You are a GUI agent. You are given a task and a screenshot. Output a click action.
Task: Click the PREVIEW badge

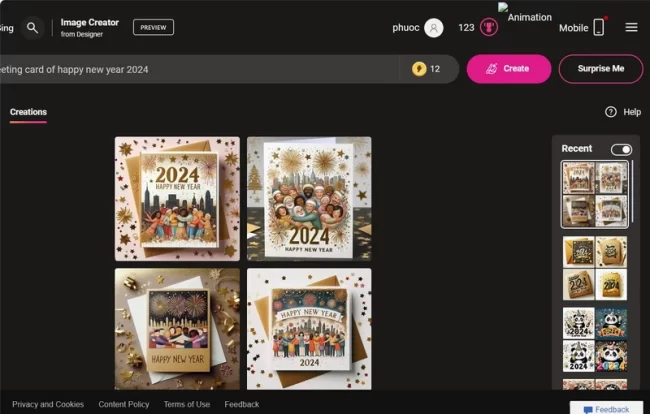click(153, 28)
